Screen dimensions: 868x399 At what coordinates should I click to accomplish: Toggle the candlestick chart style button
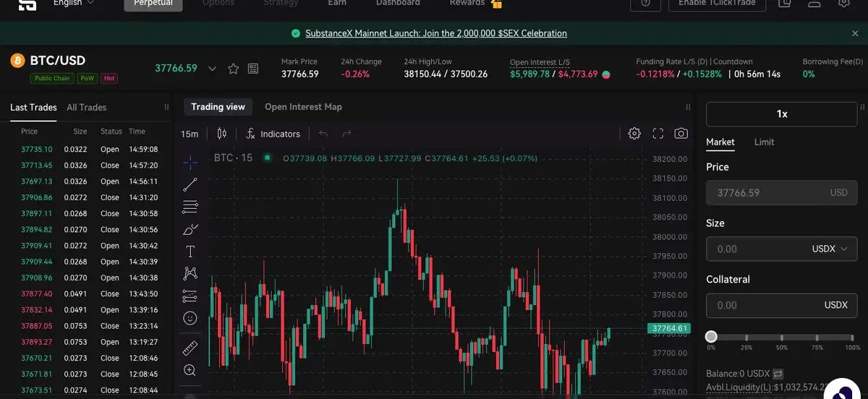coord(222,134)
